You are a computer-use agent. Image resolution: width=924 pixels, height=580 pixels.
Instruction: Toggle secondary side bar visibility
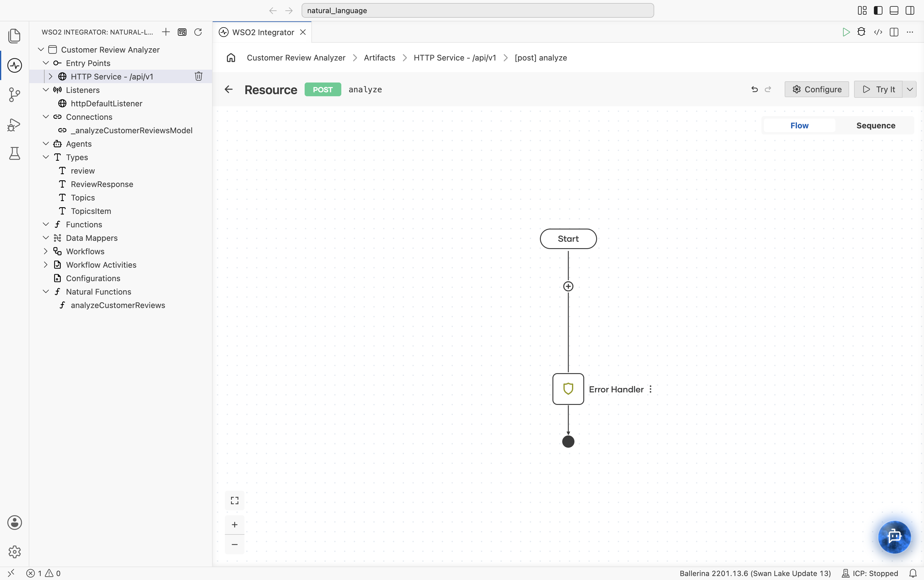tap(910, 10)
